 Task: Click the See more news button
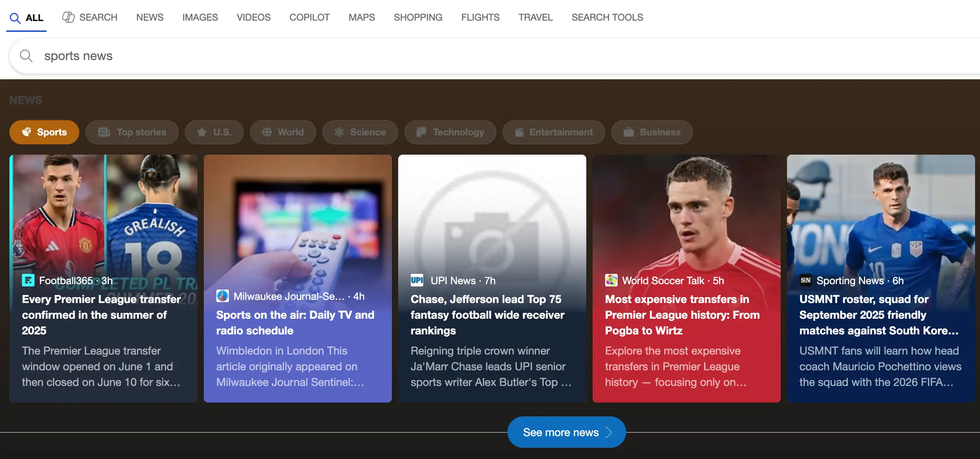pos(567,432)
